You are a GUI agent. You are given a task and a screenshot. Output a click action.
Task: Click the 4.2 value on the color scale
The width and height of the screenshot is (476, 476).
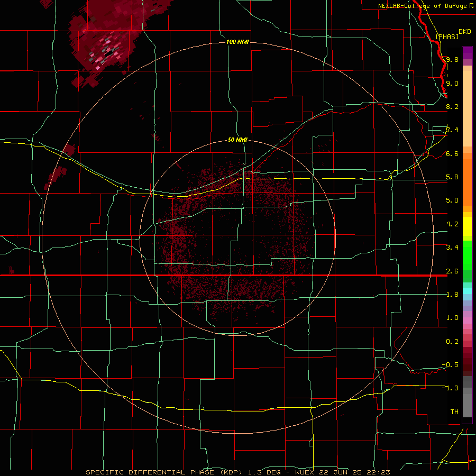(x=452, y=224)
